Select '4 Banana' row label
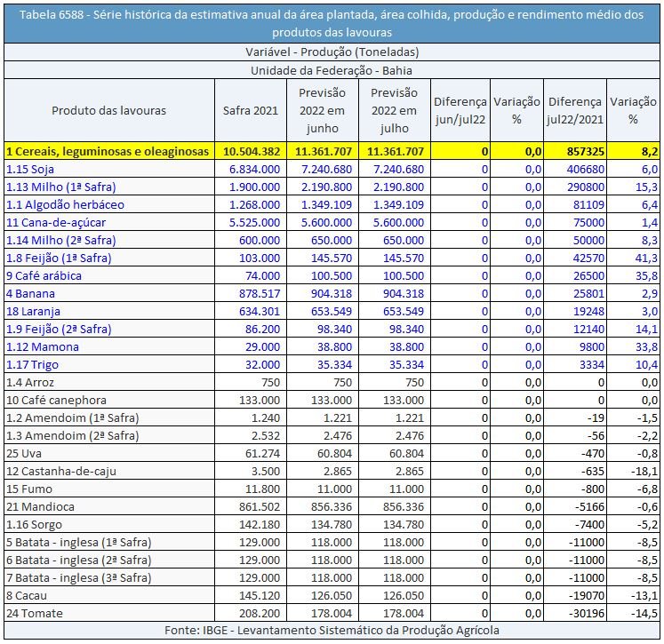 [x=30, y=294]
